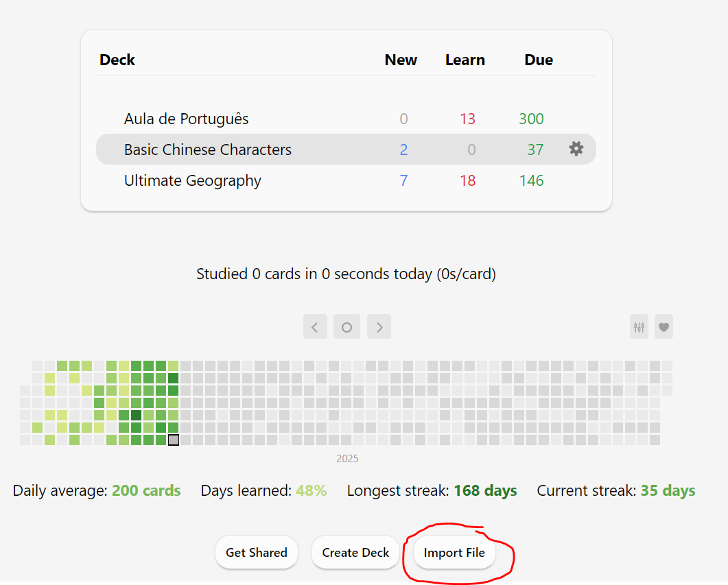Open the Aula de Português deck
The height and width of the screenshot is (585, 728).
click(186, 119)
